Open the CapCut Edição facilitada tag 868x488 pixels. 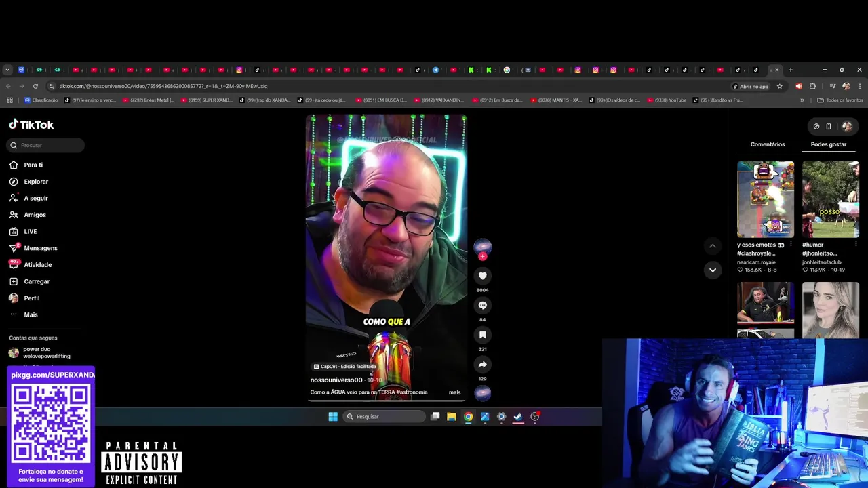pyautogui.click(x=344, y=367)
